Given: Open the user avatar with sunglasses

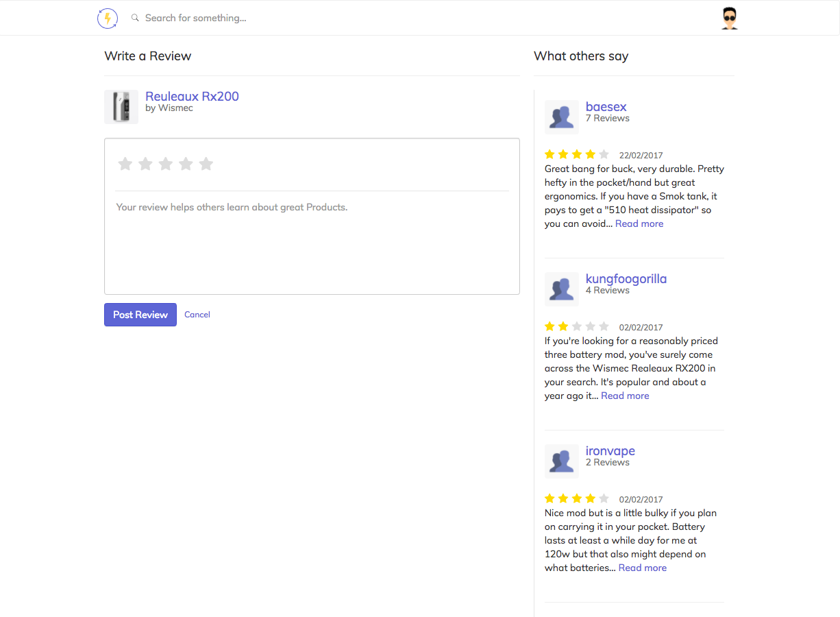Looking at the screenshot, I should tap(730, 19).
